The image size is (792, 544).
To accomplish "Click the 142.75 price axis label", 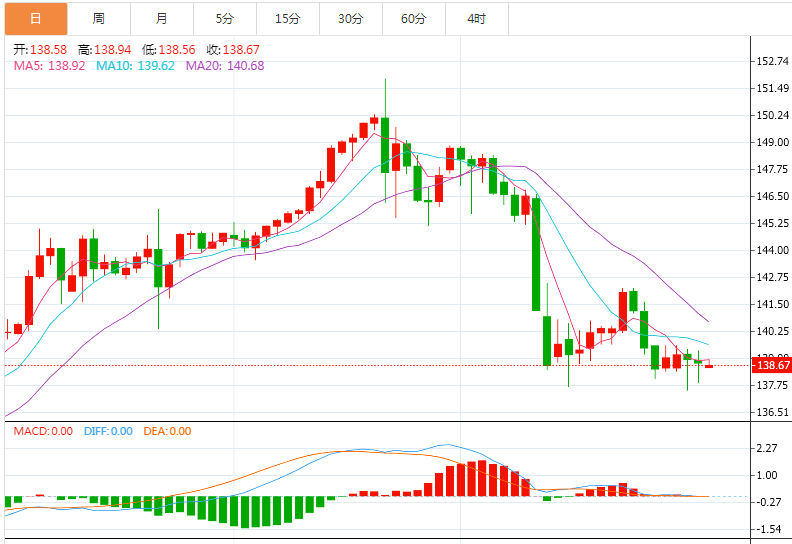I will [772, 277].
